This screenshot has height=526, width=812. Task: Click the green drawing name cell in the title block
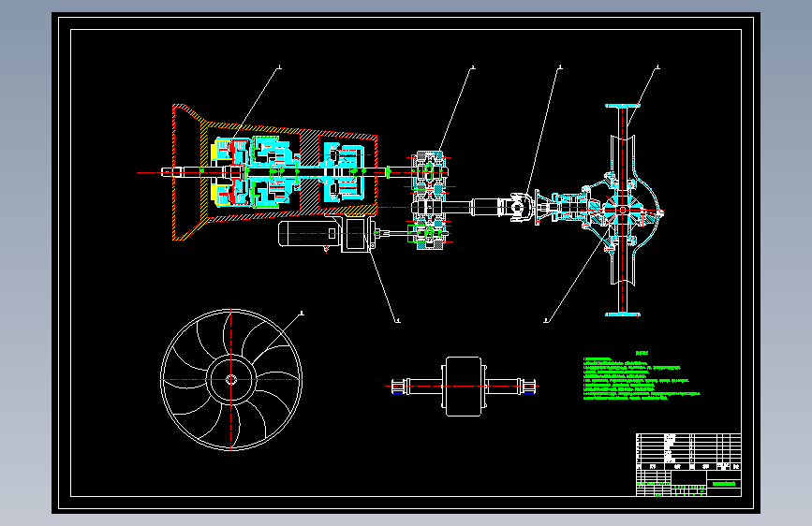[724, 484]
